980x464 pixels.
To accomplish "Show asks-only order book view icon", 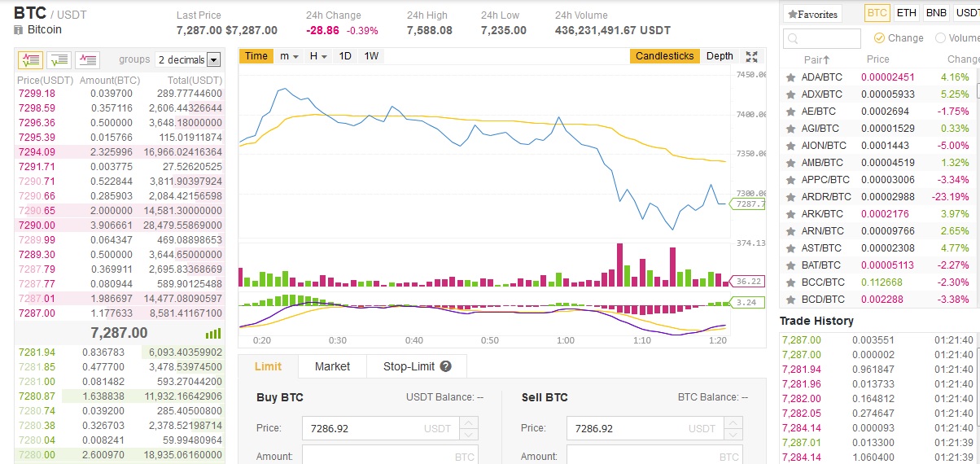I will (x=87, y=59).
